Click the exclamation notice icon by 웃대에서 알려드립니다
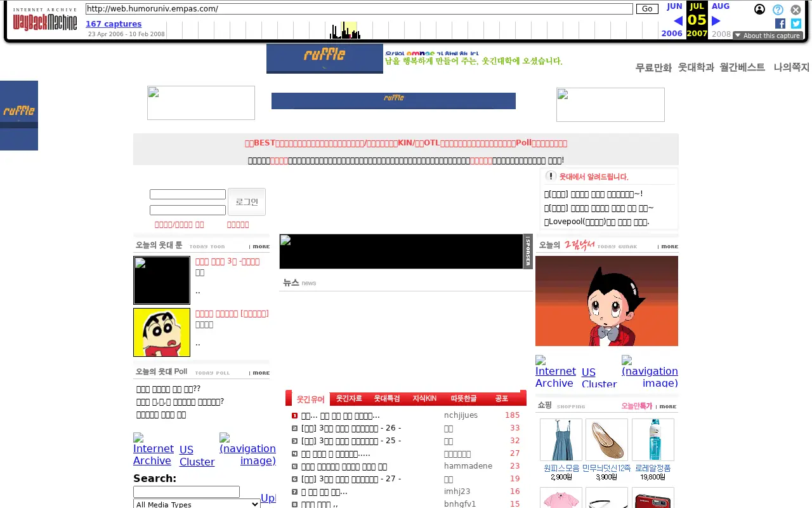Viewport: 812px width, 508px height. (x=551, y=176)
